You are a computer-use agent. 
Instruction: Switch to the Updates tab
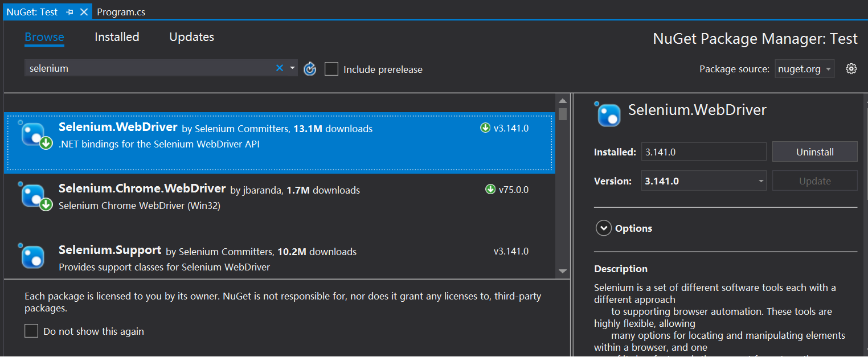[x=191, y=37]
